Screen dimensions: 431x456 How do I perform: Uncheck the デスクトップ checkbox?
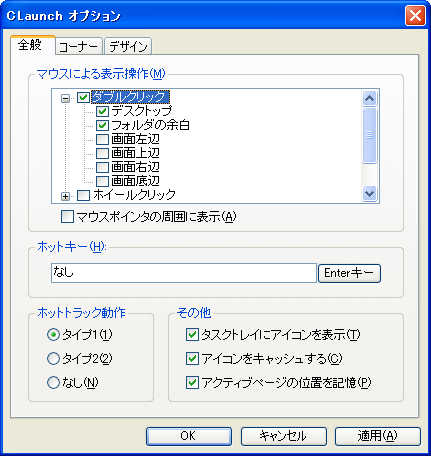(x=102, y=111)
